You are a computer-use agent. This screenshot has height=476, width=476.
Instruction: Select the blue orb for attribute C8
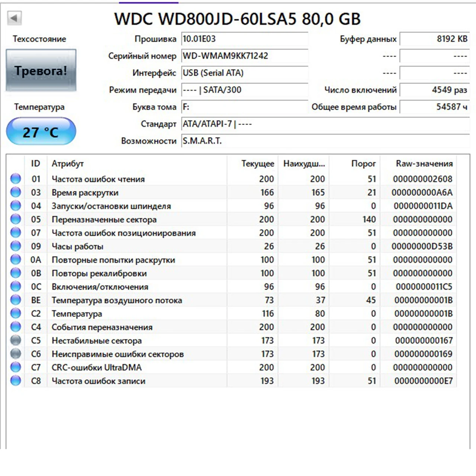16,381
